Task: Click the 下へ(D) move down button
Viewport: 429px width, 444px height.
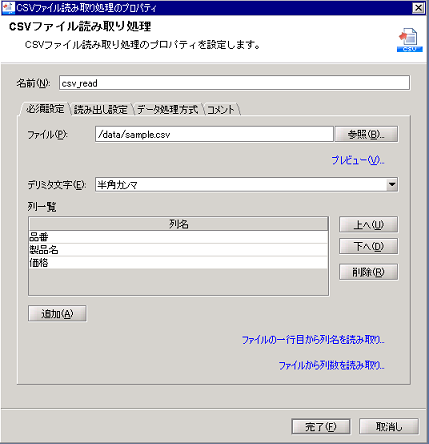Action: point(368,246)
